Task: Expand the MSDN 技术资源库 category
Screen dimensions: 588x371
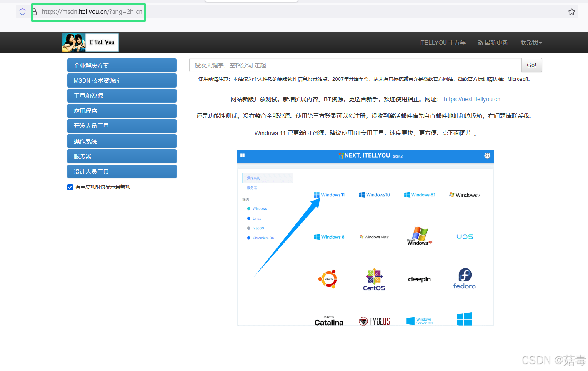Action: [x=122, y=80]
